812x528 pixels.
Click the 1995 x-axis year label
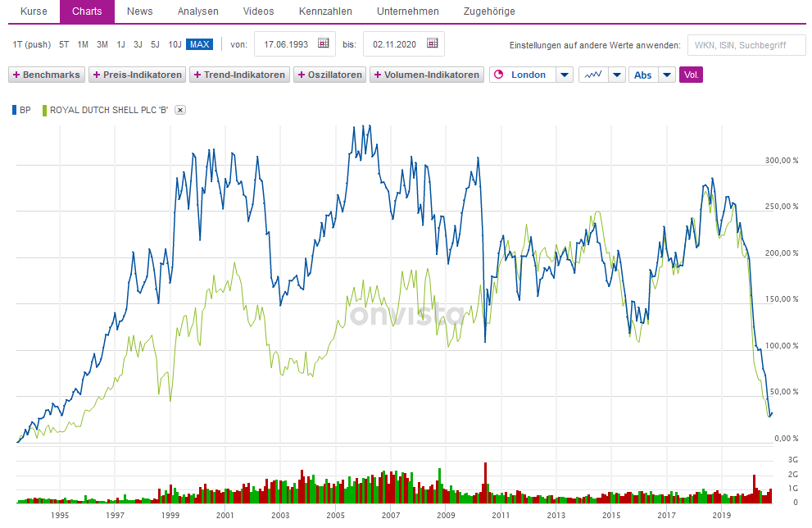coord(60,515)
